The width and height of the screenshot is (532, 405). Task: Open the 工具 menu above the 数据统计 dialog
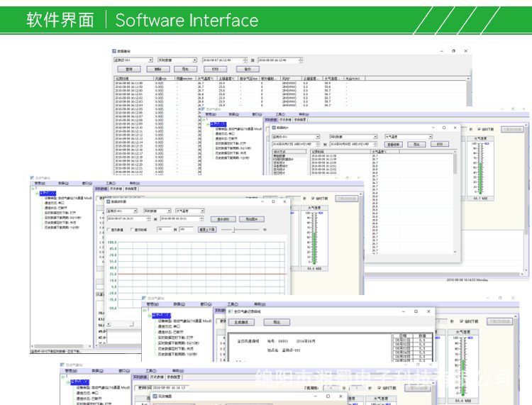point(280,114)
